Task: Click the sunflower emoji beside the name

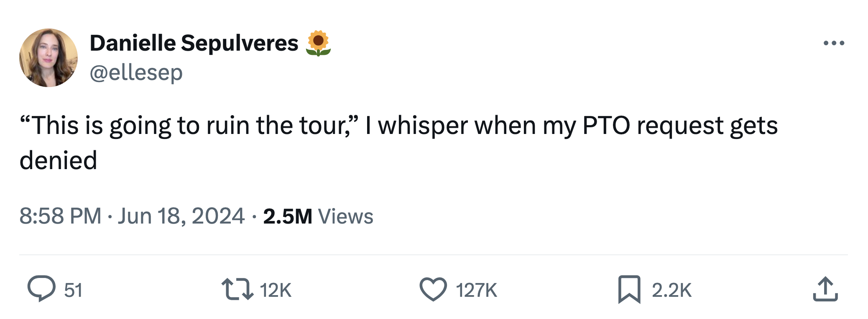Action: (x=318, y=43)
